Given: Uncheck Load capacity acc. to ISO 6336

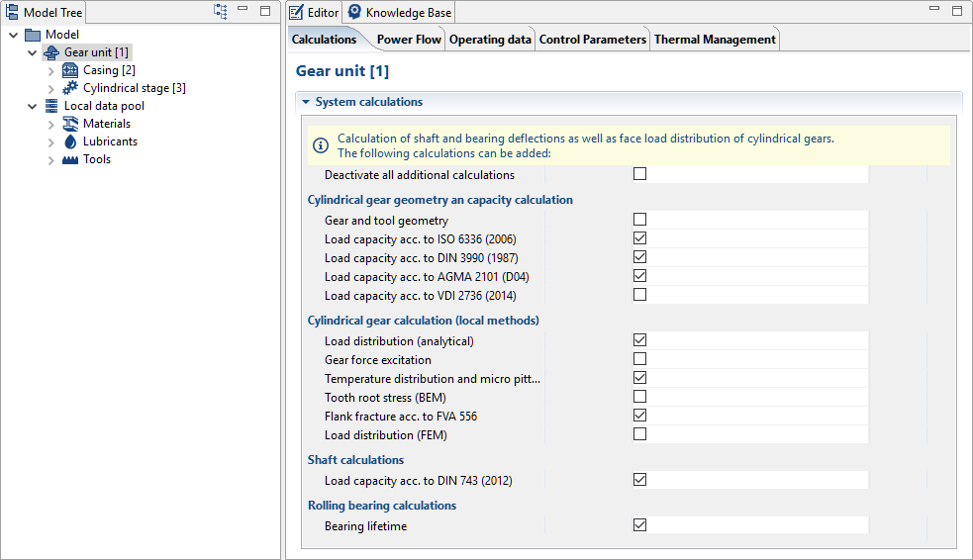Looking at the screenshot, I should tap(639, 238).
